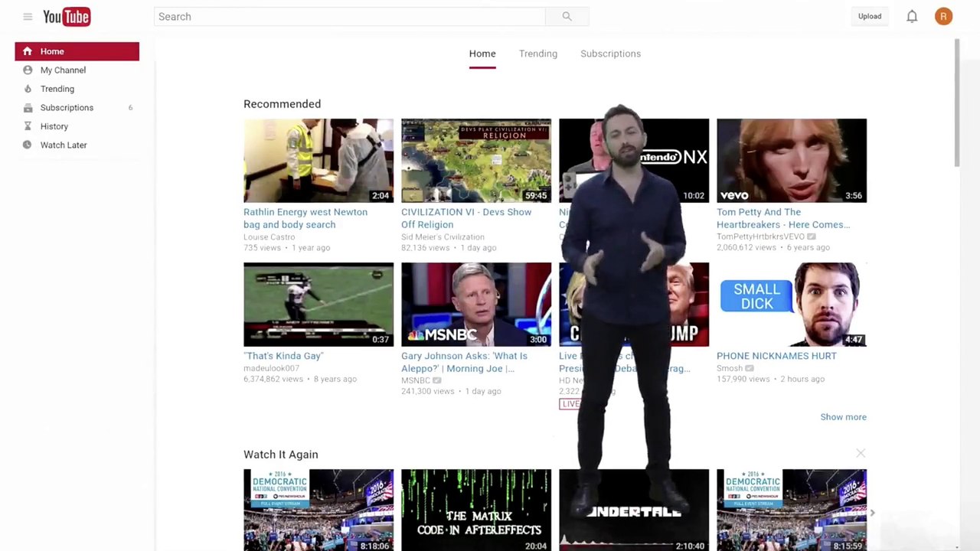The height and width of the screenshot is (551, 980).
Task: Open Home in the sidebar
Action: [x=77, y=51]
